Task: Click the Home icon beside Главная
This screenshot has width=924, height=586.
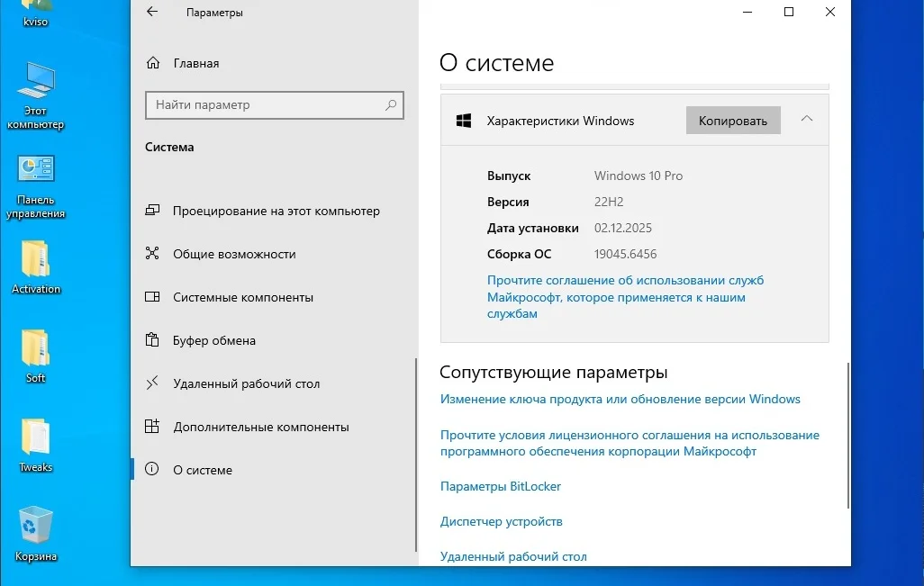Action: point(152,64)
